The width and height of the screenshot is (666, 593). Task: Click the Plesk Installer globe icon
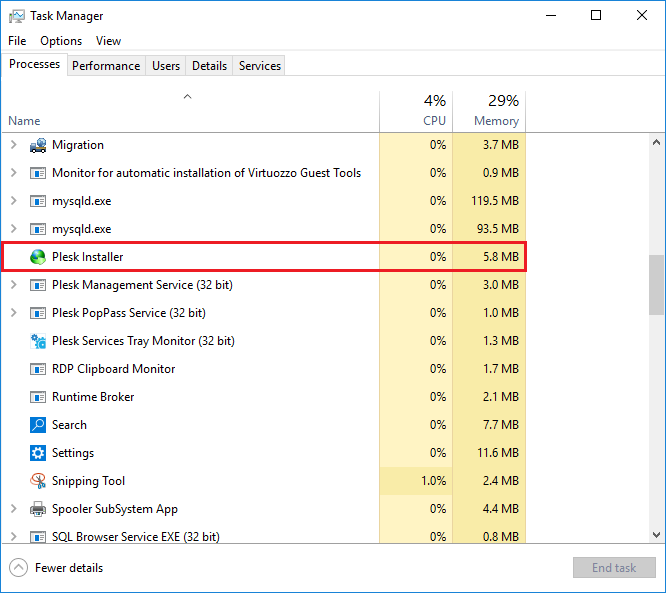(38, 257)
